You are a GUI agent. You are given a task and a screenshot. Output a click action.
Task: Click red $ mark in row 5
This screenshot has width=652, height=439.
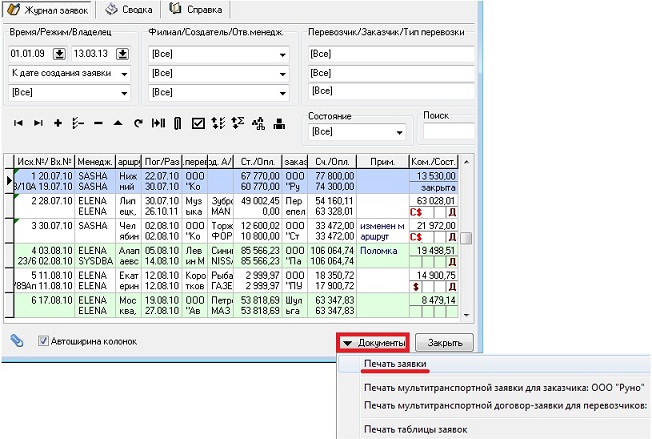[416, 286]
